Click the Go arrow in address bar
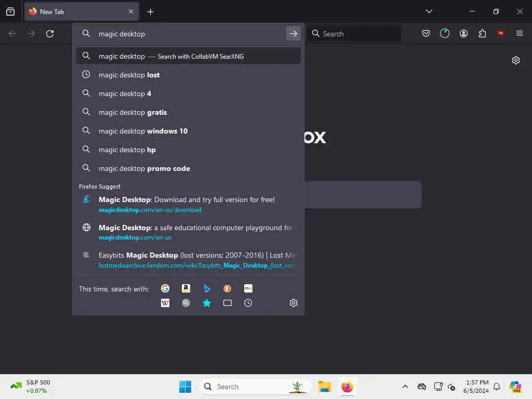This screenshot has width=532, height=399. click(294, 34)
